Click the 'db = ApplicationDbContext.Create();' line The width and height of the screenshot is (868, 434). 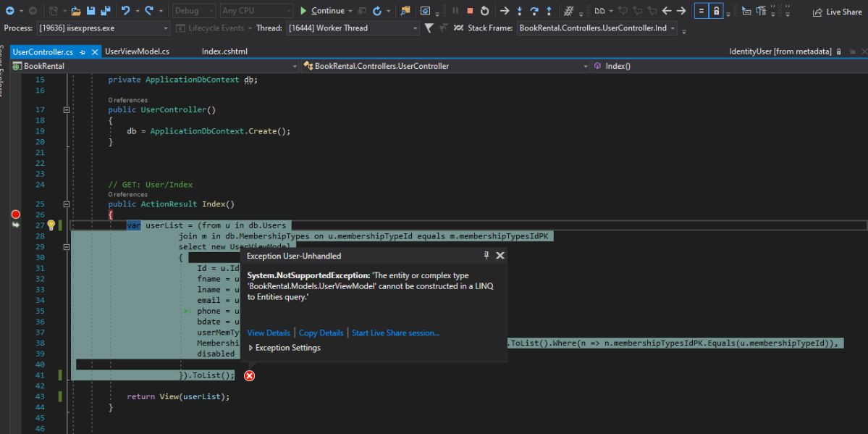(x=208, y=131)
